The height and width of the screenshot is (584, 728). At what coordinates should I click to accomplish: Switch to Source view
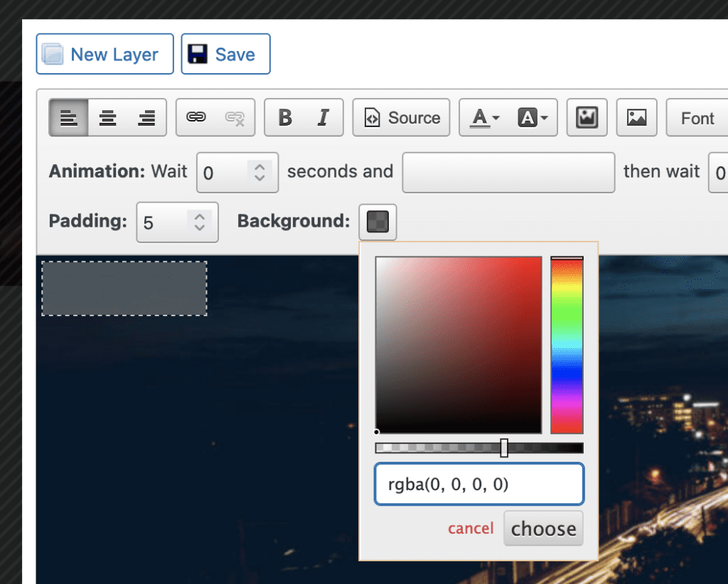(401, 117)
